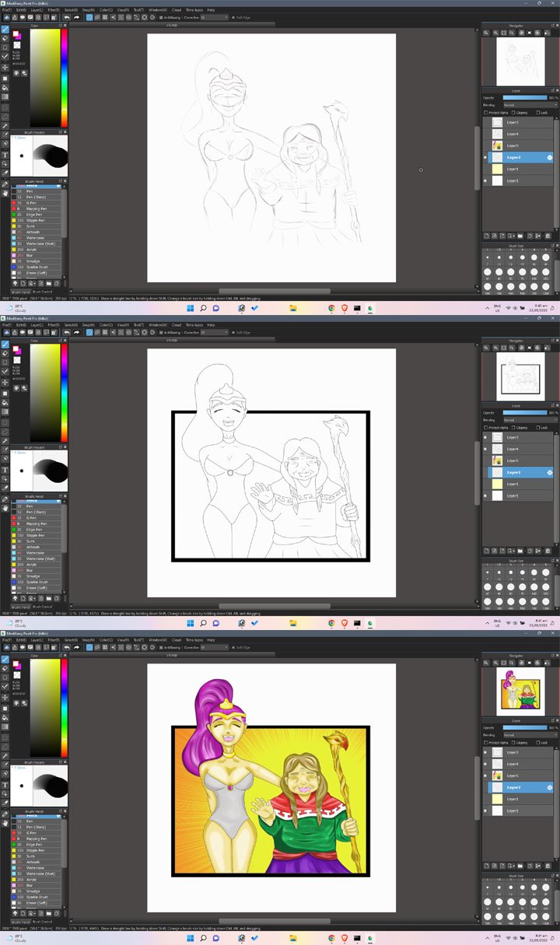
Task: Toggle Layer2 visibility in rough-sketch window
Action: point(485,157)
